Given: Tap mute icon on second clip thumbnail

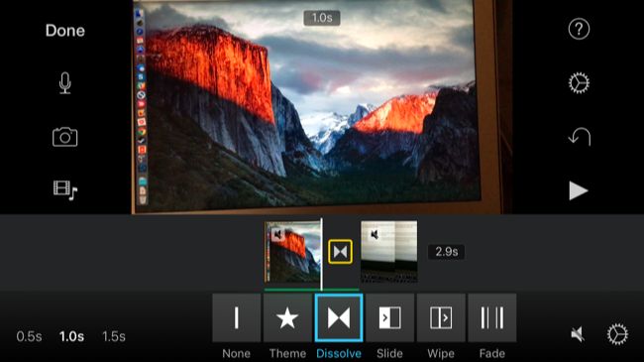Looking at the screenshot, I should 375,235.
